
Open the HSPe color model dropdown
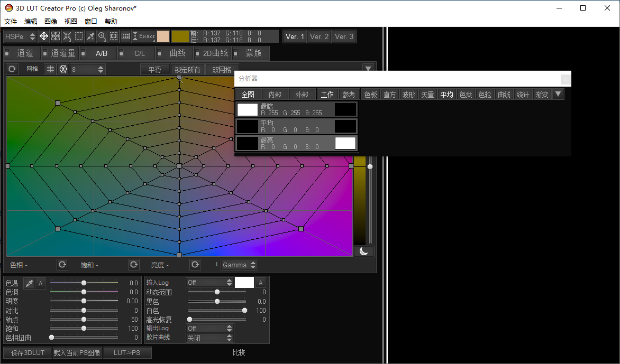(20, 36)
